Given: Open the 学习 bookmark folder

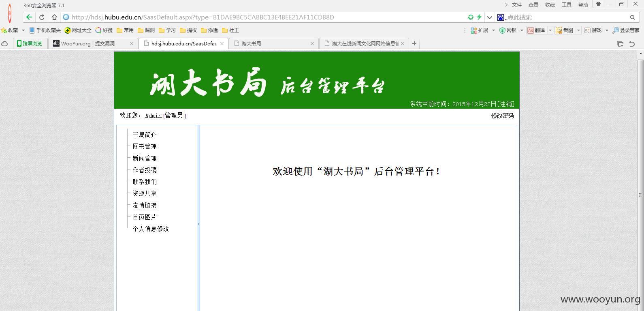Looking at the screenshot, I should point(167,30).
